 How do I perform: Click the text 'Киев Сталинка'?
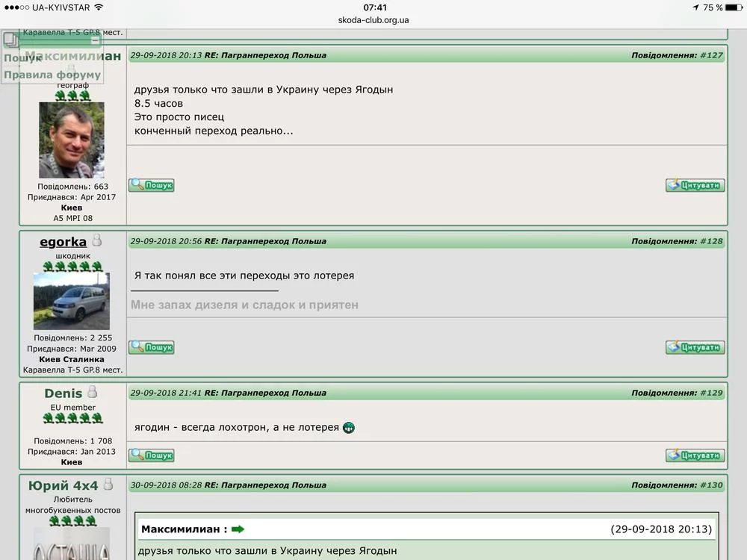(x=72, y=359)
